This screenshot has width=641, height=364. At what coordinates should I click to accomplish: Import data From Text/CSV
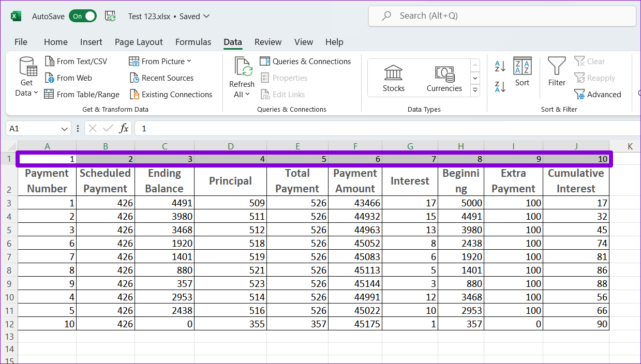point(76,61)
